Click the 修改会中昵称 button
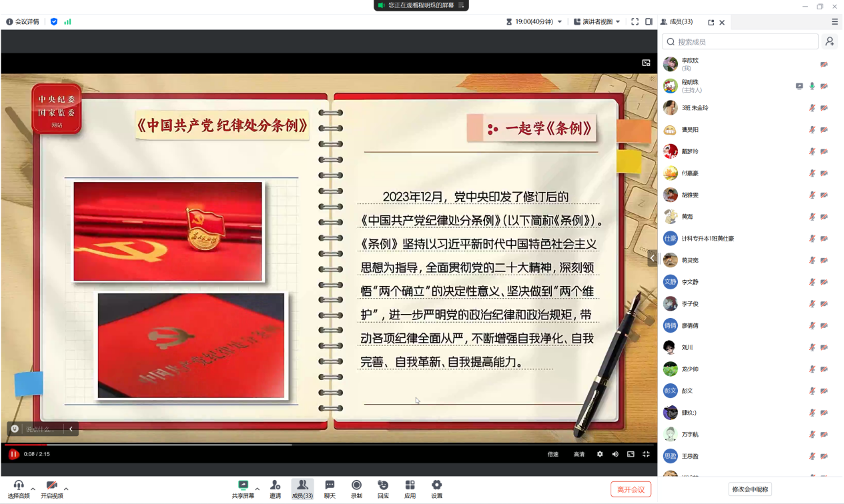Image resolution: width=844 pixels, height=504 pixels. tap(750, 489)
